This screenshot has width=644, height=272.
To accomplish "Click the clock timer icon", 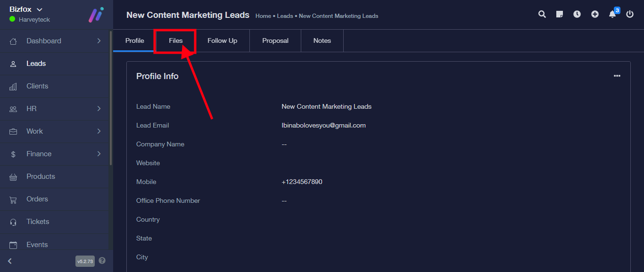I will pos(577,14).
